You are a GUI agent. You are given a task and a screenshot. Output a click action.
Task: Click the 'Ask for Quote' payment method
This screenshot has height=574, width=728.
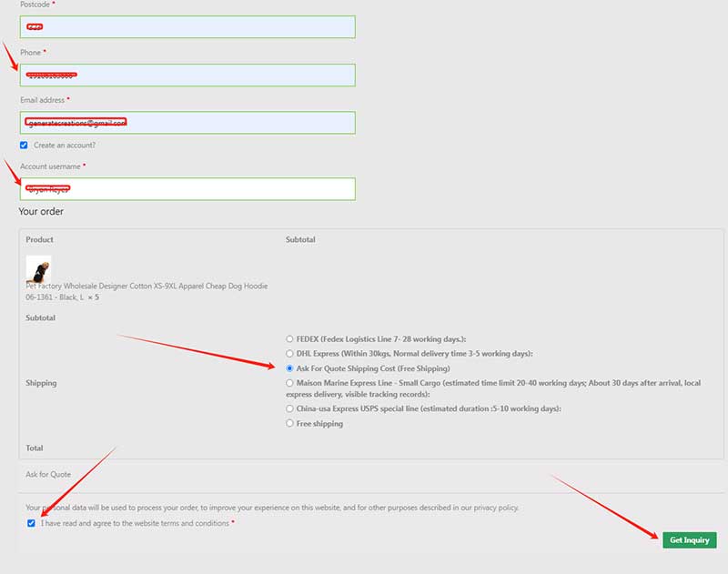[x=48, y=474]
